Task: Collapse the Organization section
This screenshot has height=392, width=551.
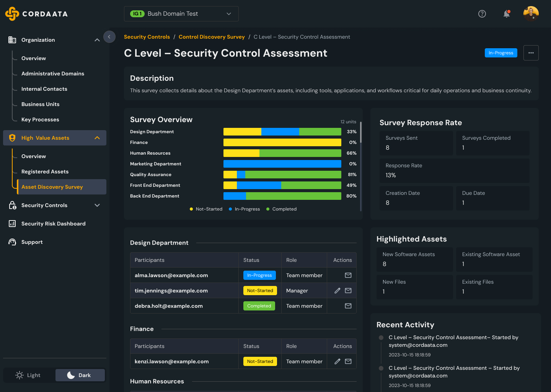Action: (97, 40)
